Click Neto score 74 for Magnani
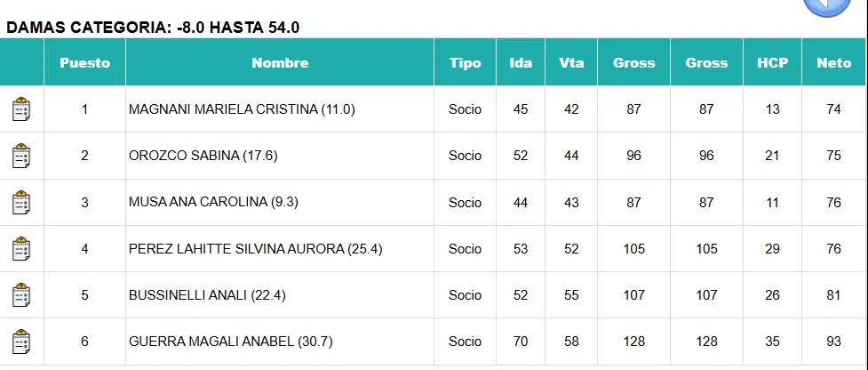The image size is (868, 370). [x=833, y=109]
